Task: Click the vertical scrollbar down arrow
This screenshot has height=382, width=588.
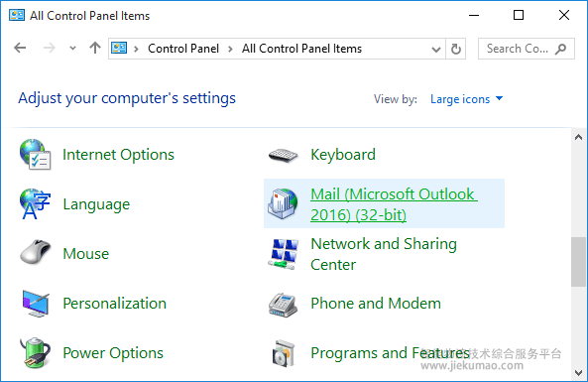Action: pyautogui.click(x=578, y=373)
